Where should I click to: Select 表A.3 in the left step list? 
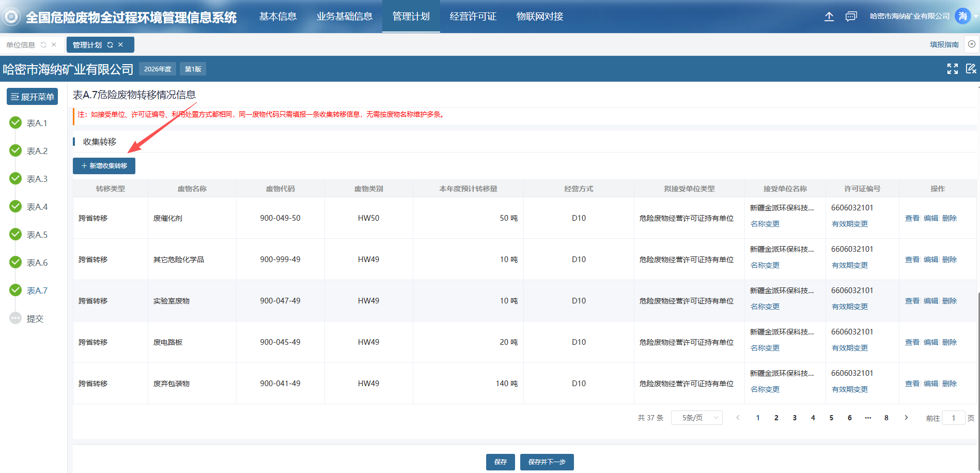[37, 179]
